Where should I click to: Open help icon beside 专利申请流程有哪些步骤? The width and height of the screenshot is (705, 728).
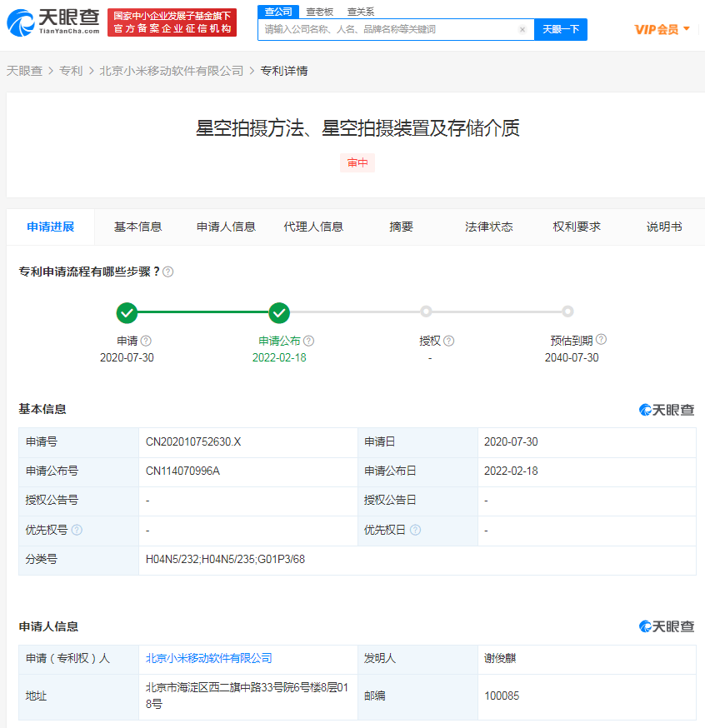click(x=169, y=272)
